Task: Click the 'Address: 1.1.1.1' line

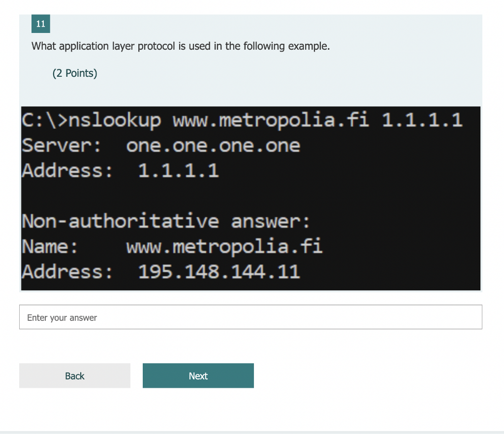Action: pyautogui.click(x=120, y=171)
